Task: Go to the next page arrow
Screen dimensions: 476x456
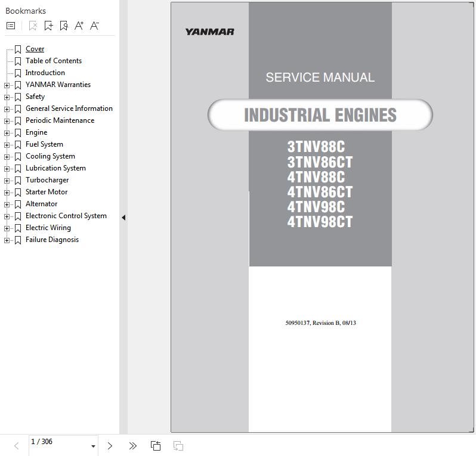Action: [110, 445]
